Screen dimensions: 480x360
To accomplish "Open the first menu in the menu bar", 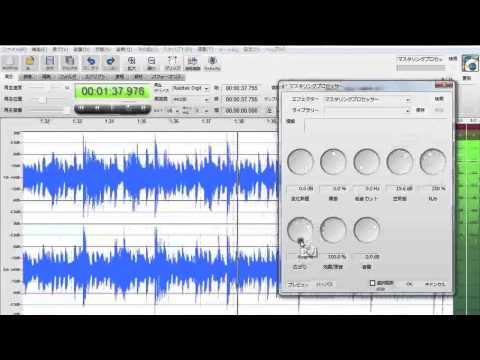I will coord(14,50).
